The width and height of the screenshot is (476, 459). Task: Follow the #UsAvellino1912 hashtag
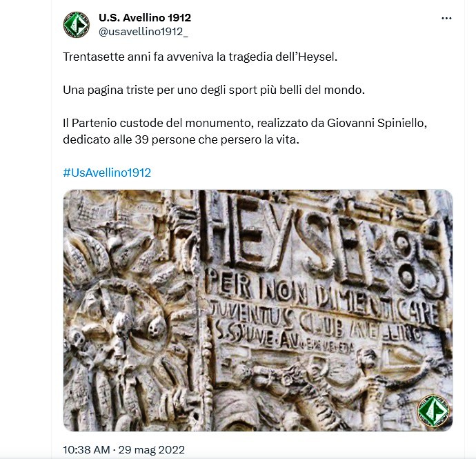[107, 173]
